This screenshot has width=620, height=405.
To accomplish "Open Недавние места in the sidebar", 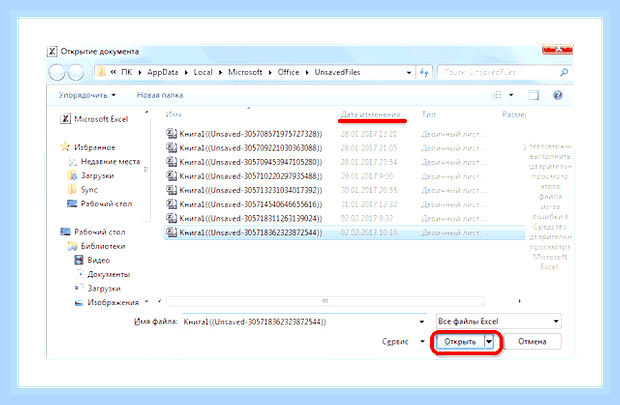I will pos(104,161).
